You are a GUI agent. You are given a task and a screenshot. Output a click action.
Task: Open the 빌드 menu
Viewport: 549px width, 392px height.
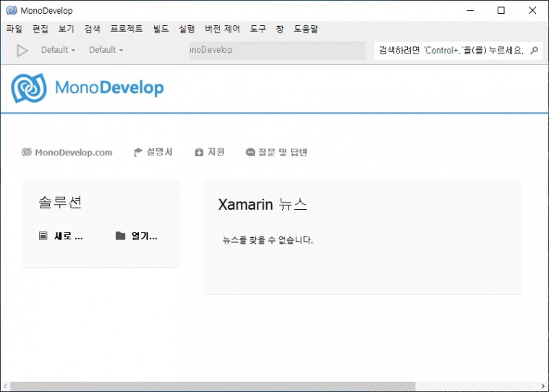161,29
